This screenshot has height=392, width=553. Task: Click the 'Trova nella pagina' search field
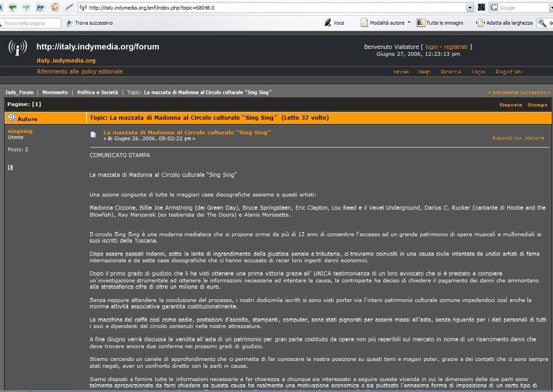click(31, 23)
